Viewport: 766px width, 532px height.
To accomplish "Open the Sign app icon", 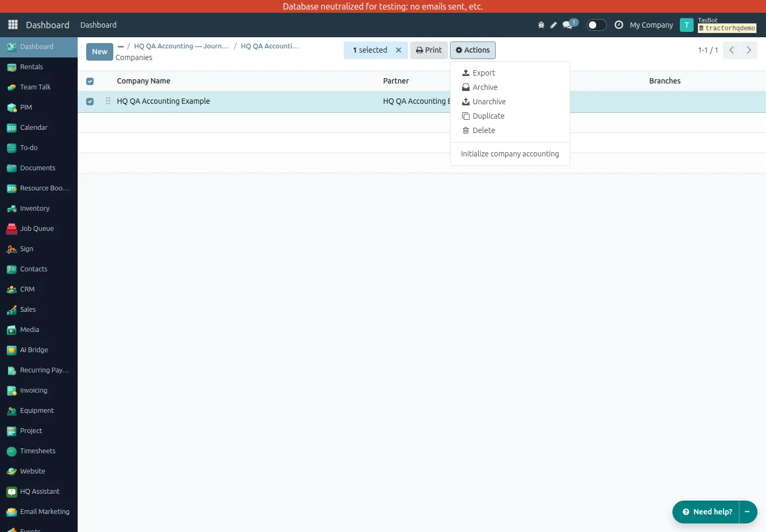I will pos(12,249).
